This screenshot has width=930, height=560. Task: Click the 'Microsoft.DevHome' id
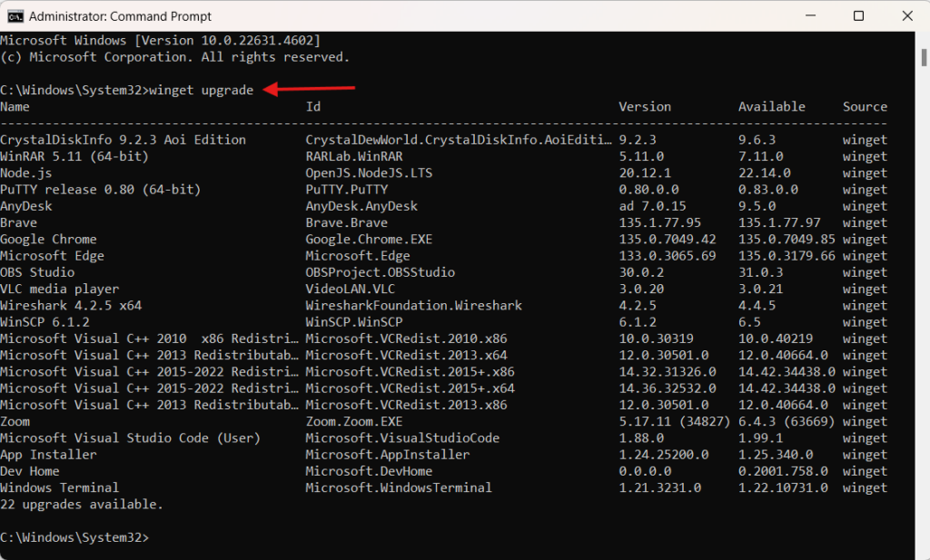pyautogui.click(x=369, y=472)
